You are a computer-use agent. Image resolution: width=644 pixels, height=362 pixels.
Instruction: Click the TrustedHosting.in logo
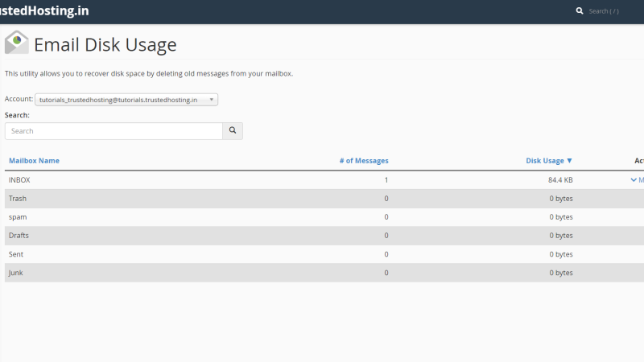[44, 10]
